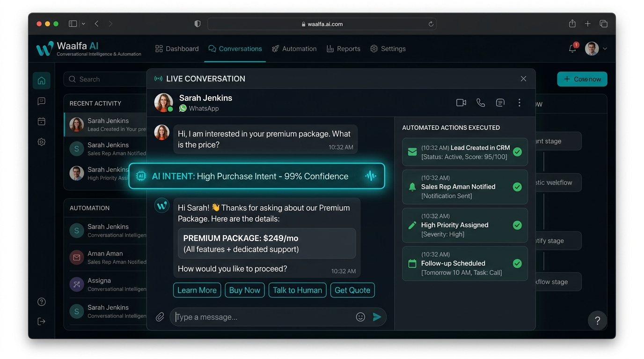Select the Aman Aman automation row
Screen dimensions: 644x359
click(x=106, y=258)
